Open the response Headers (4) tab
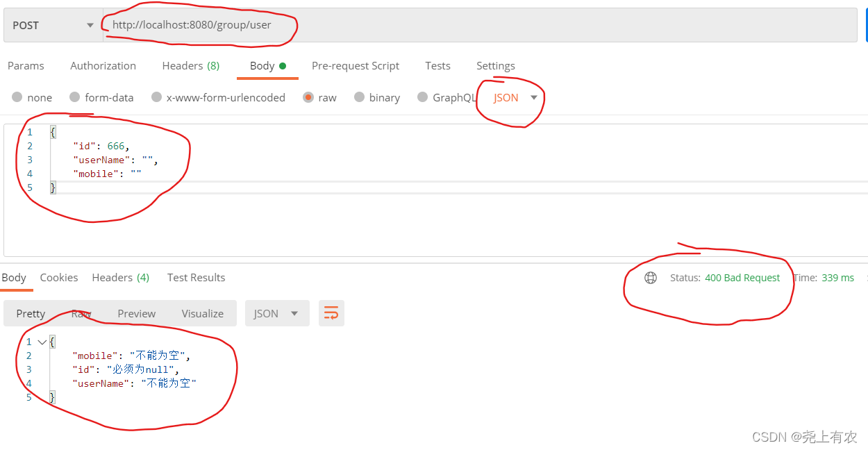The image size is (868, 450). pos(121,277)
